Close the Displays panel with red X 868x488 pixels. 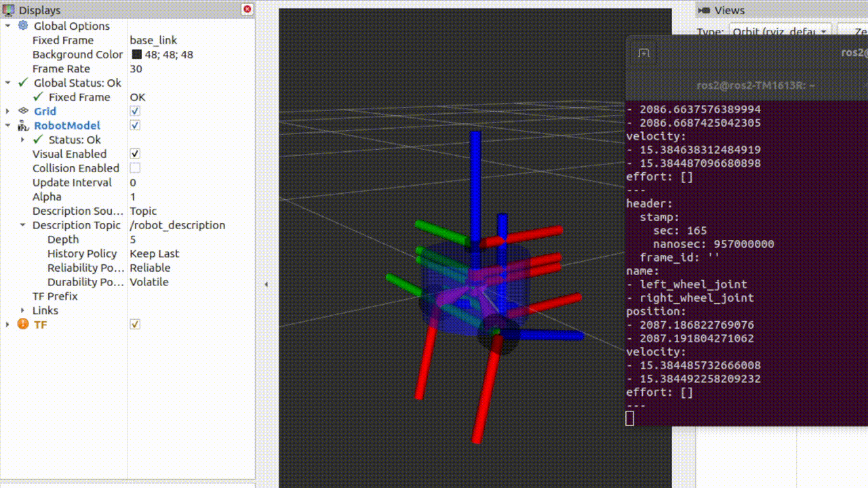coord(248,9)
